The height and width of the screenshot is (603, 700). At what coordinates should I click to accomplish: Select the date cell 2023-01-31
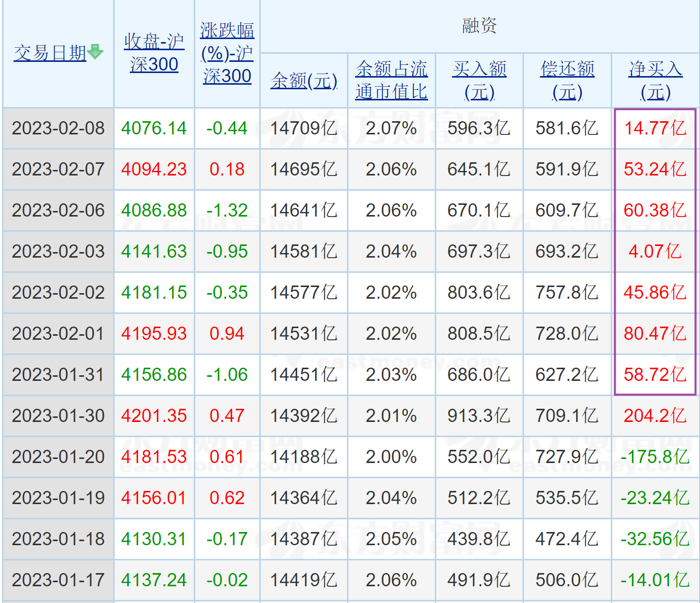pyautogui.click(x=58, y=375)
